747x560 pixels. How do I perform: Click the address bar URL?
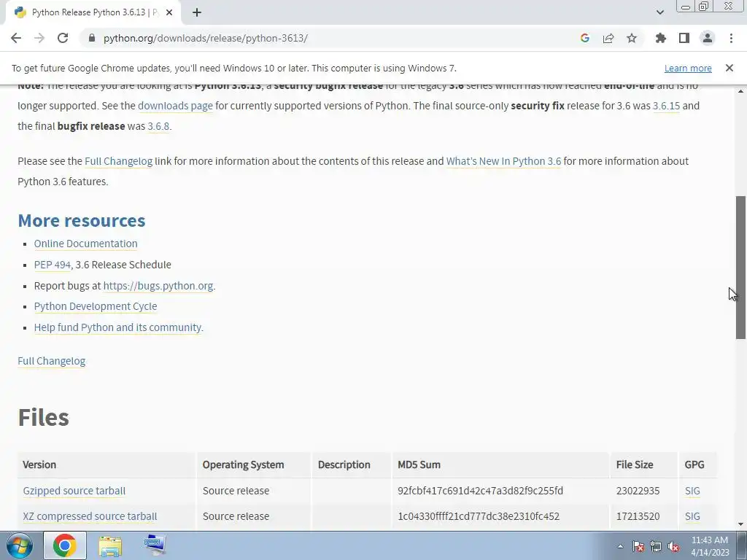pyautogui.click(x=205, y=38)
